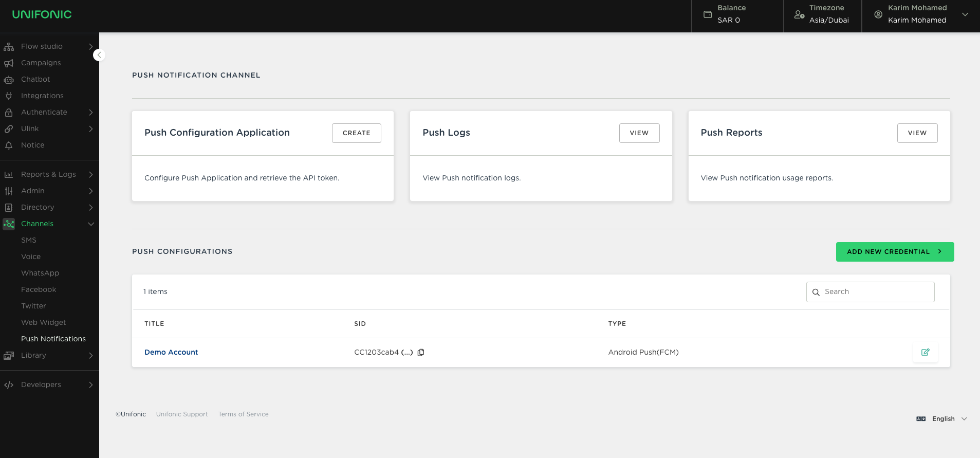Expand the Admin submenu chevron
980x458 pixels.
tap(91, 191)
